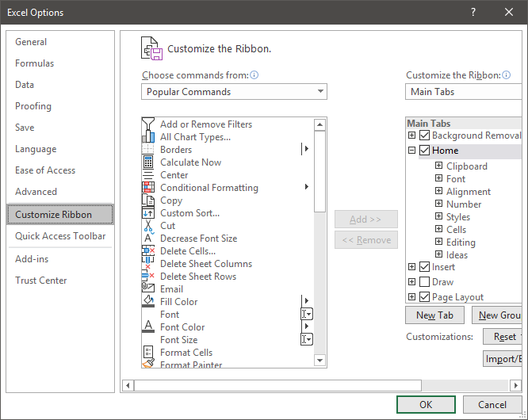Click the Delete Sheet Rows icon
The width and height of the screenshot is (528, 420).
(x=147, y=276)
